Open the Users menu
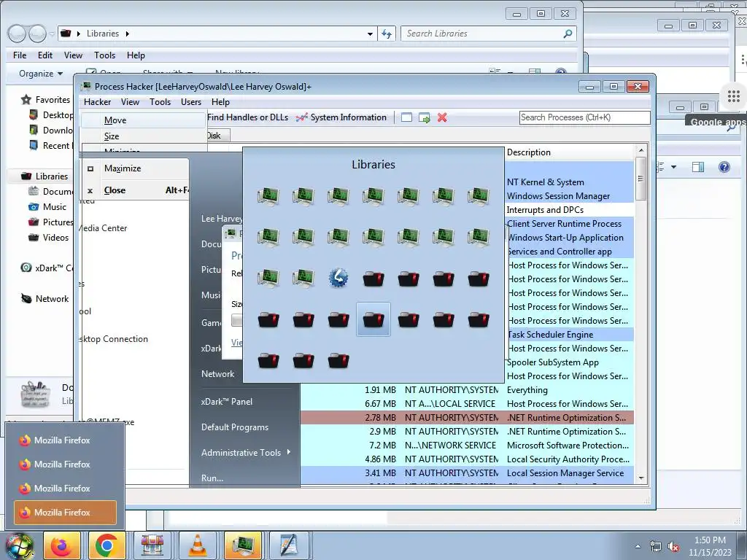747x560 pixels. coord(191,102)
